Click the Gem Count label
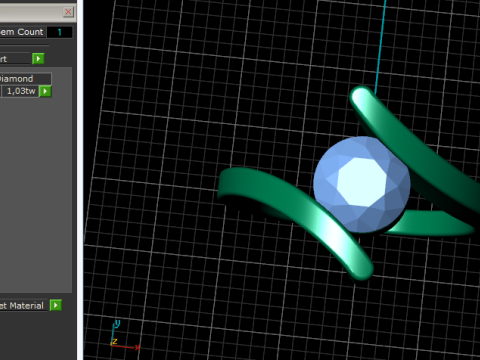 coord(22,32)
